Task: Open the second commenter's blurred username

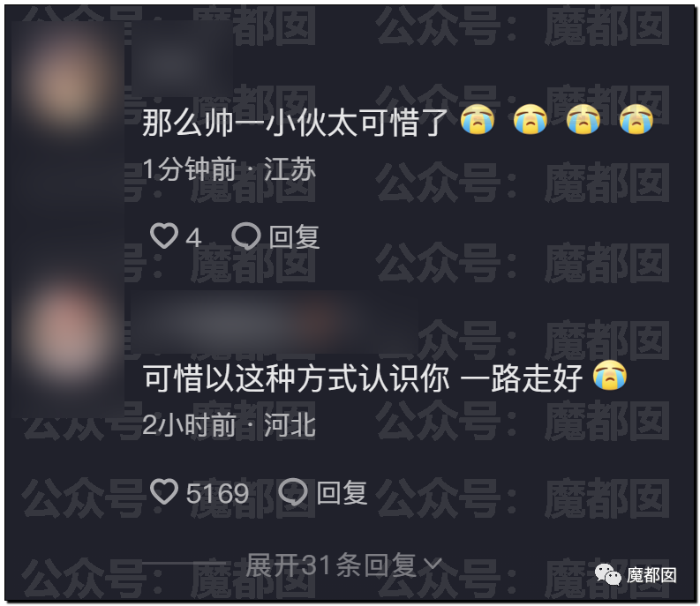Action: [x=275, y=321]
